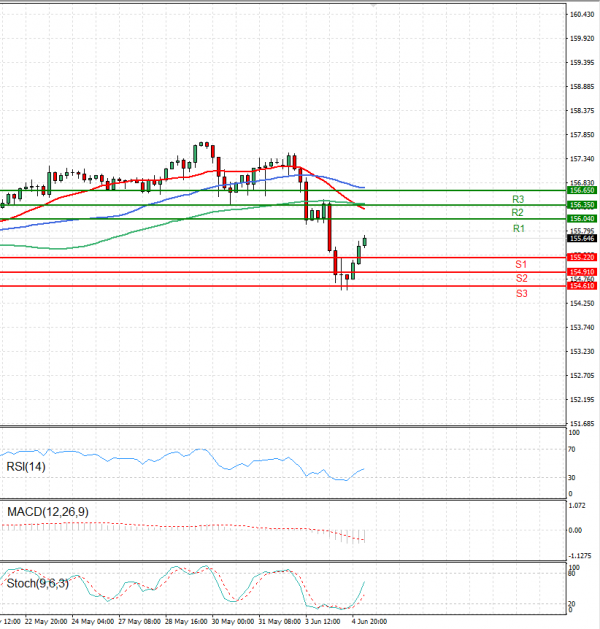Click the 31 May 08:00 time label
600x629 pixels.
point(280,621)
